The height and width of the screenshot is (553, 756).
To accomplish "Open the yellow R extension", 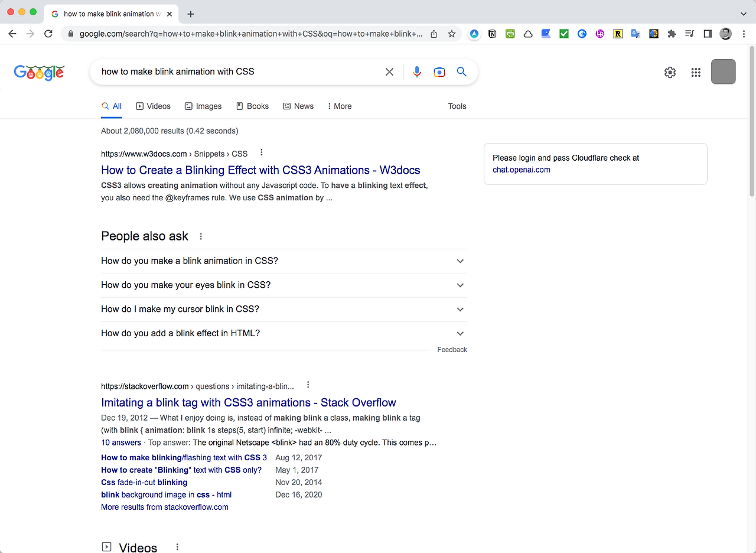I will tap(618, 34).
